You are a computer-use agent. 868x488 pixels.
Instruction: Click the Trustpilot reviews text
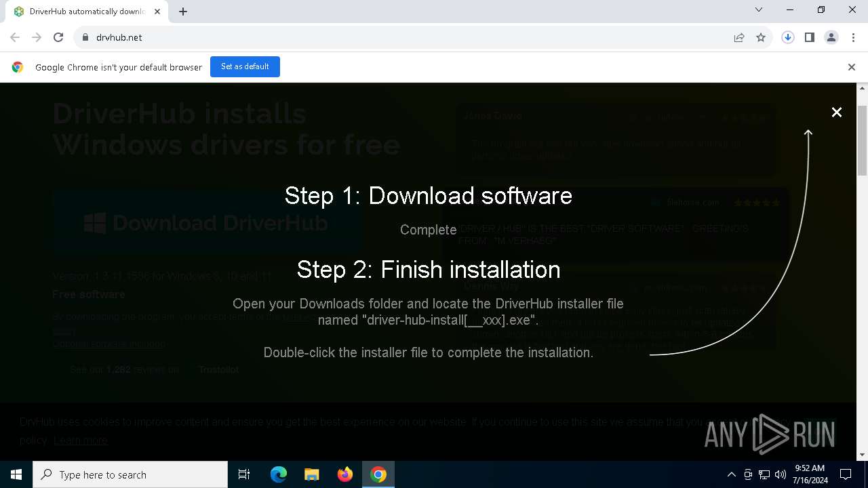[x=155, y=369]
